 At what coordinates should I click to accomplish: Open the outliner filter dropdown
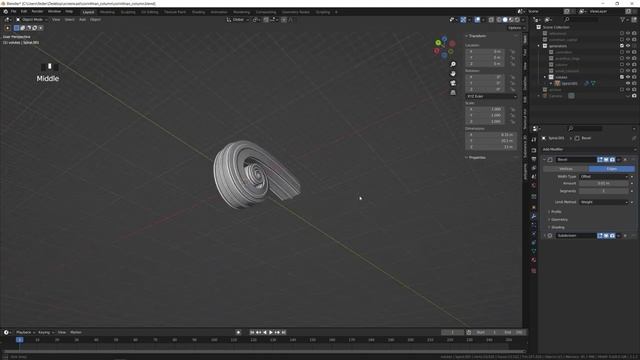[624, 20]
